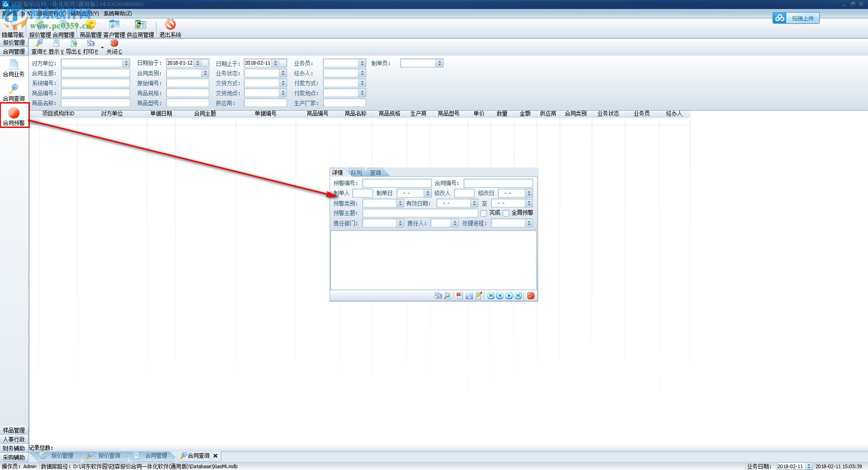Image resolution: width=868 pixels, height=470 pixels.
Task: Open 商品管理 from the main toolbar
Action: (90, 28)
